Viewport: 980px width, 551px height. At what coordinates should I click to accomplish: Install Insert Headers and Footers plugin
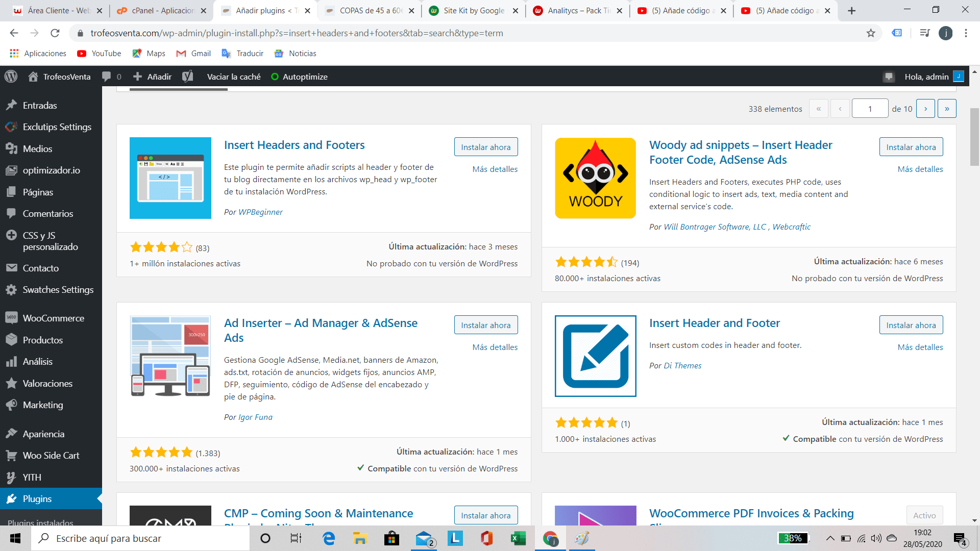coord(485,147)
